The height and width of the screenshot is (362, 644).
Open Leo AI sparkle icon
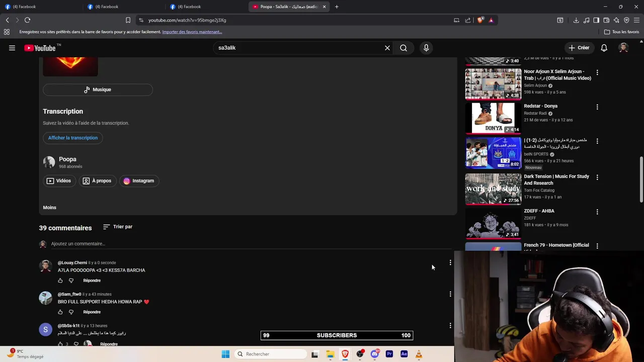point(616,20)
